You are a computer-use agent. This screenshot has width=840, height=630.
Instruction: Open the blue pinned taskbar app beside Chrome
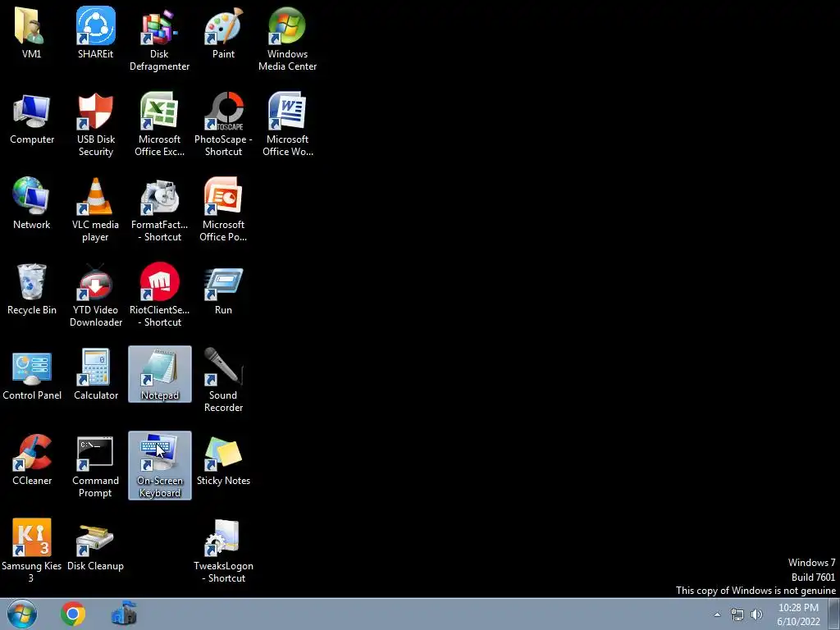125,614
